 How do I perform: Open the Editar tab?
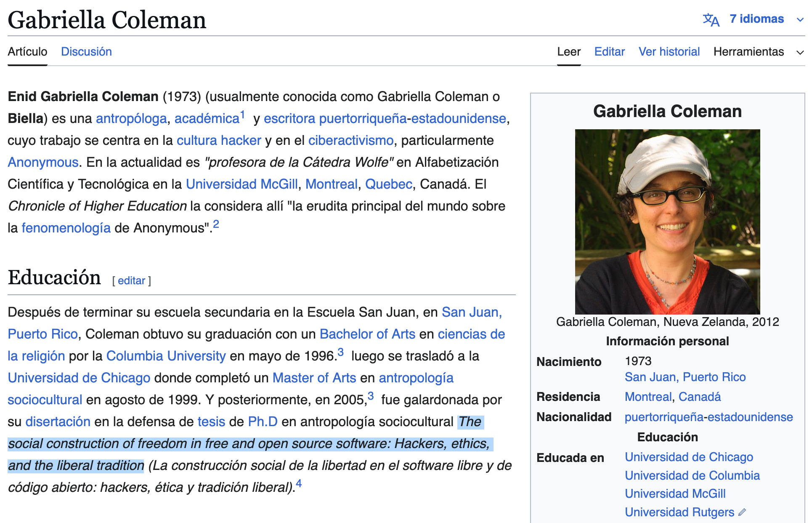[x=609, y=52]
